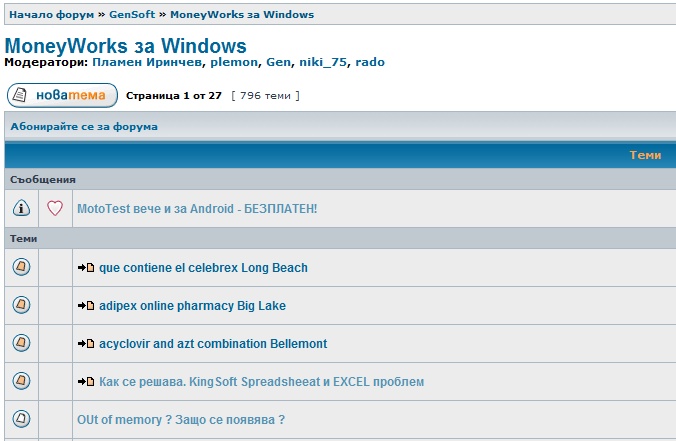676x441 pixels.
Task: Click moved-topic arrow icon before adipex online pharmacy
Action: pos(86,306)
